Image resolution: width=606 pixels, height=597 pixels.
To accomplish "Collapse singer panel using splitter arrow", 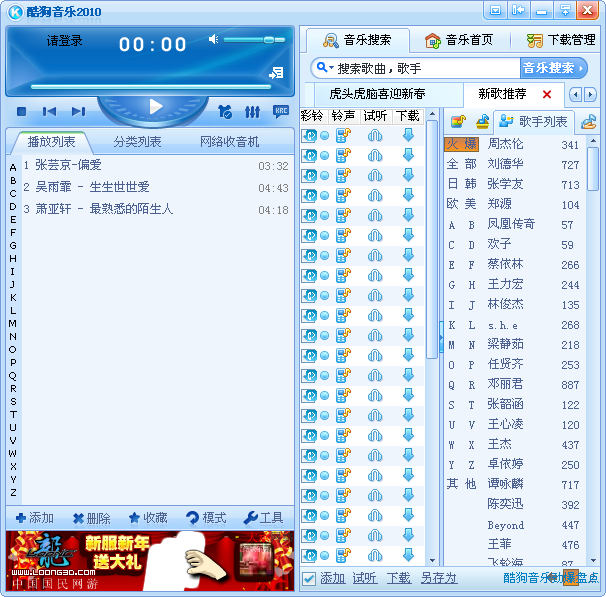I will [x=441, y=337].
